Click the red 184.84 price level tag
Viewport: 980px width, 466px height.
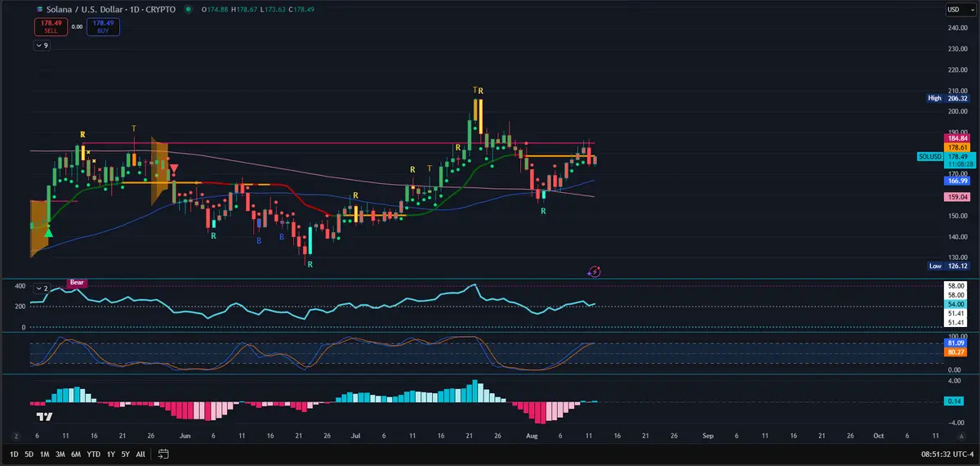coord(956,138)
